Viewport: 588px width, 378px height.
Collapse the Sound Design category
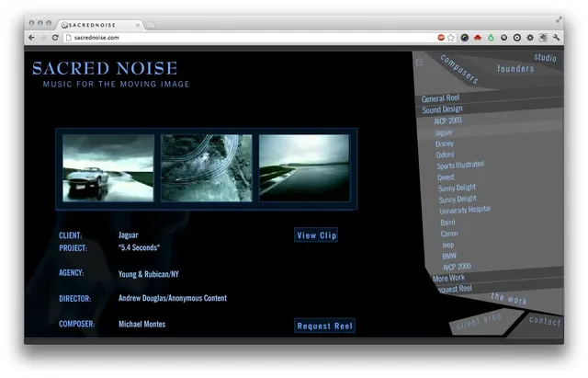[x=442, y=109]
